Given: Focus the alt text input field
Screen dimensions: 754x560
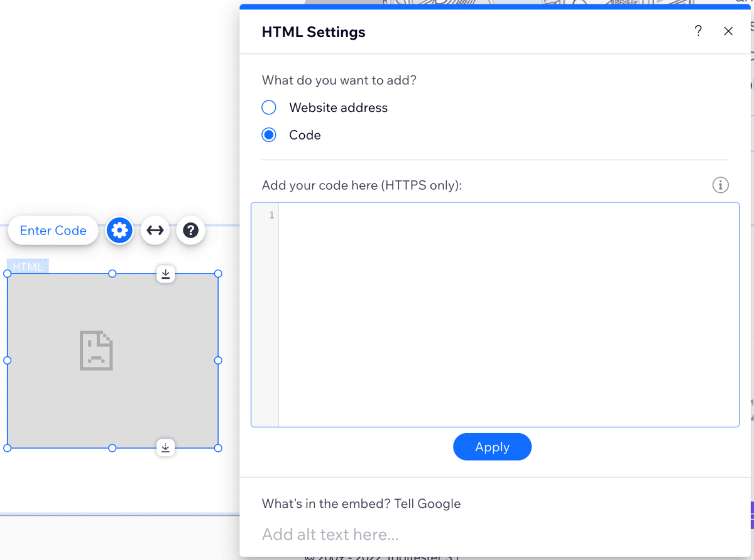Looking at the screenshot, I should click(x=490, y=534).
